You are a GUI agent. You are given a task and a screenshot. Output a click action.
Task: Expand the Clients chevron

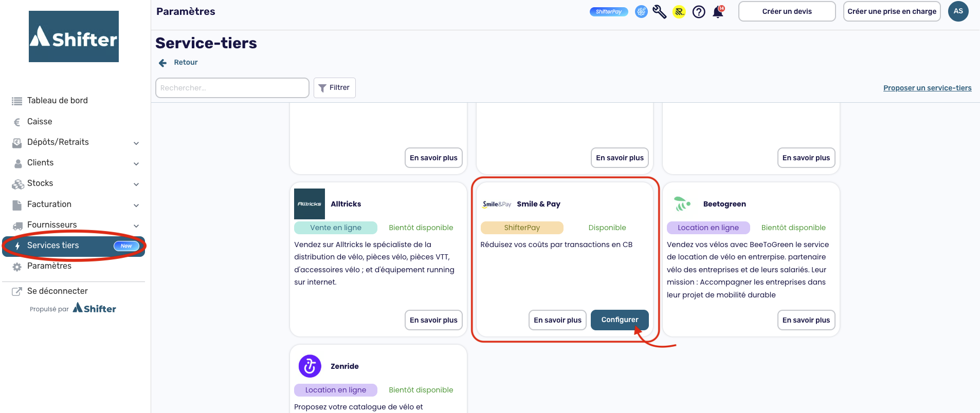(x=136, y=164)
